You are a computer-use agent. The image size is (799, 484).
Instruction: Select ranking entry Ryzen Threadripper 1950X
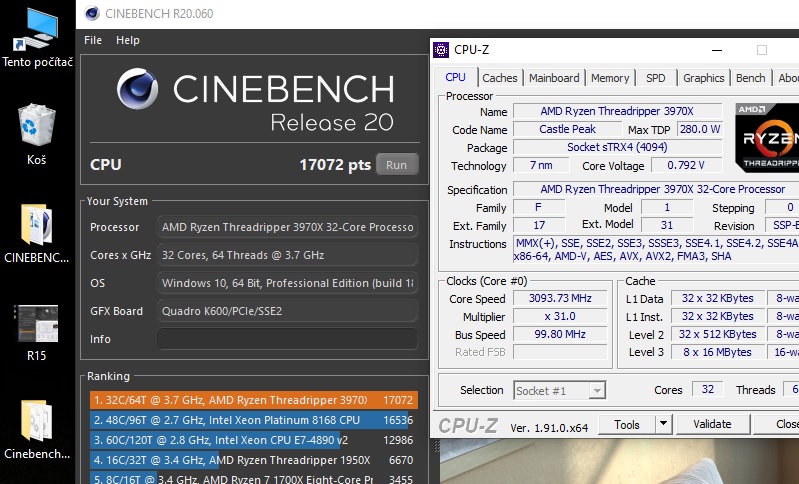(x=254, y=460)
